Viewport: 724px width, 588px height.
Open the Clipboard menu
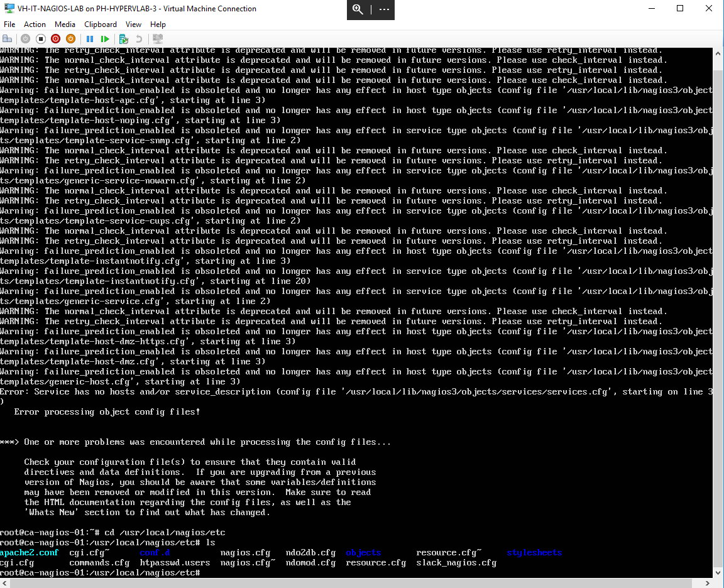[101, 24]
